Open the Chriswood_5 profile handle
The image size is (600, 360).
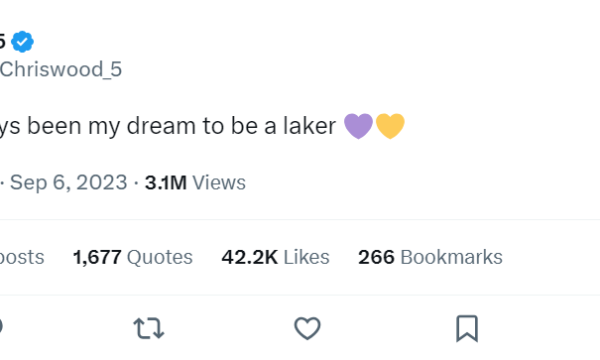(x=60, y=70)
